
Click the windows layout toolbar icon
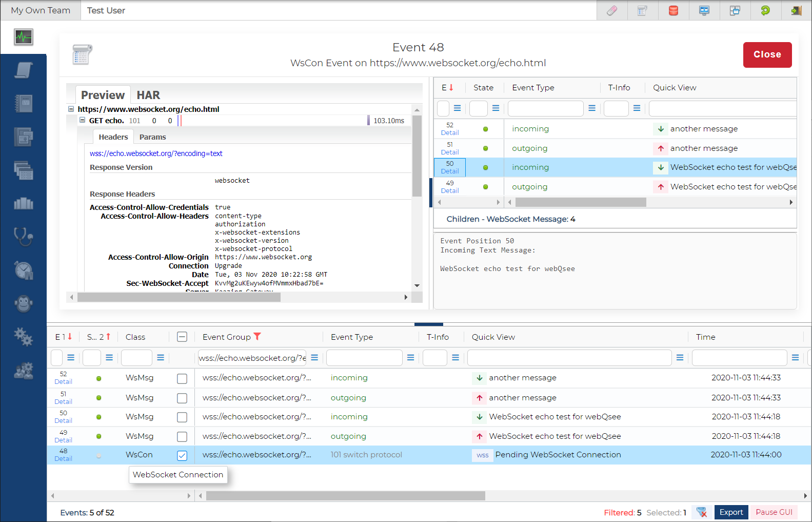735,10
